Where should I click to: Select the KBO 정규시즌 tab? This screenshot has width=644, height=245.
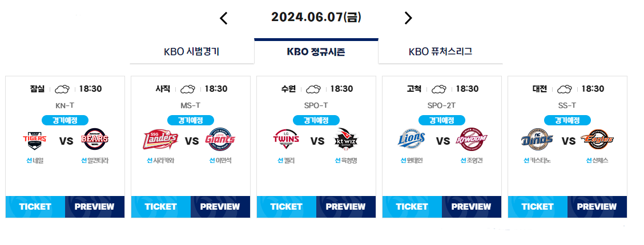coord(316,52)
